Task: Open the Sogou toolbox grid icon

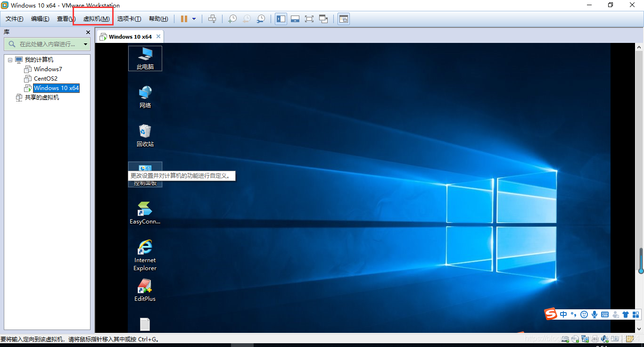Action: (636, 314)
